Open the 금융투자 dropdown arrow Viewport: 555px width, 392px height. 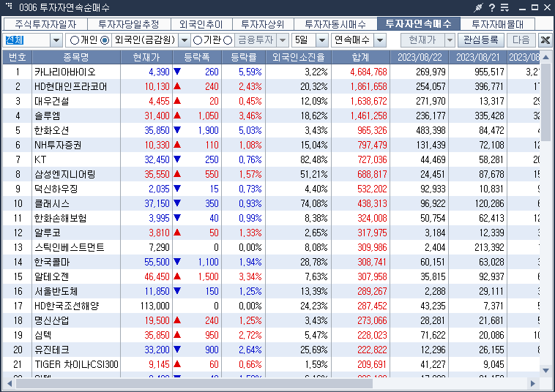[x=283, y=40]
